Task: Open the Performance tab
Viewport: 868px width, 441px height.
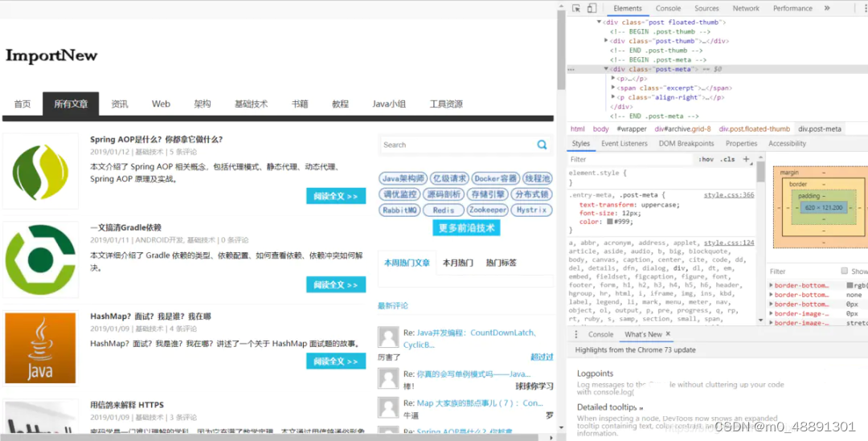Action: coord(792,8)
